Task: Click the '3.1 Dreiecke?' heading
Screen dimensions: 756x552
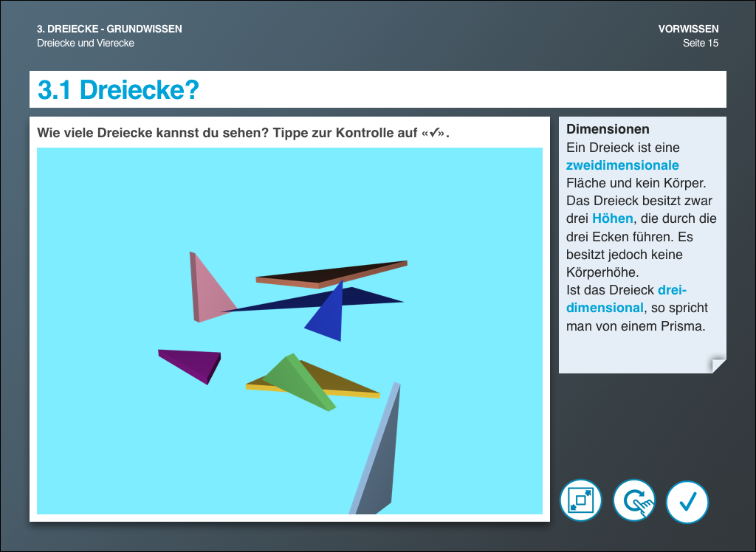Action: pyautogui.click(x=119, y=90)
